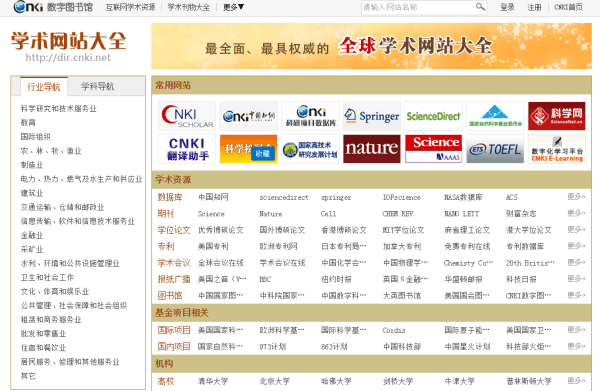600x391 pixels.
Task: Open the 国家自然科学基金委员会 logo tile
Action: point(495,116)
